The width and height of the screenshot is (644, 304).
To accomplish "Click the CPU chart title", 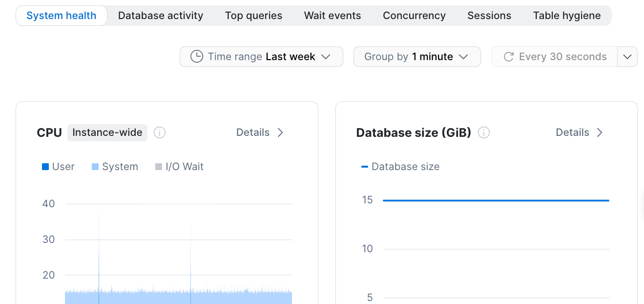I will point(49,132).
